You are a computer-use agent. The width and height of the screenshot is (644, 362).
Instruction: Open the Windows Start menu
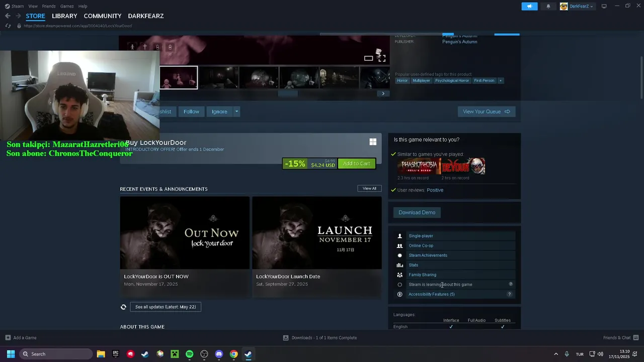pos(11,354)
